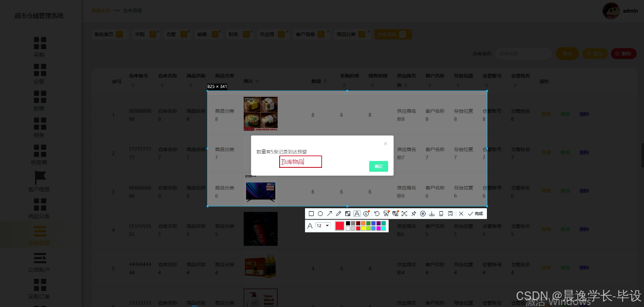Viewport: 644px width, 307px height.
Task: Cancel the screenshot with X icon
Action: point(461,214)
